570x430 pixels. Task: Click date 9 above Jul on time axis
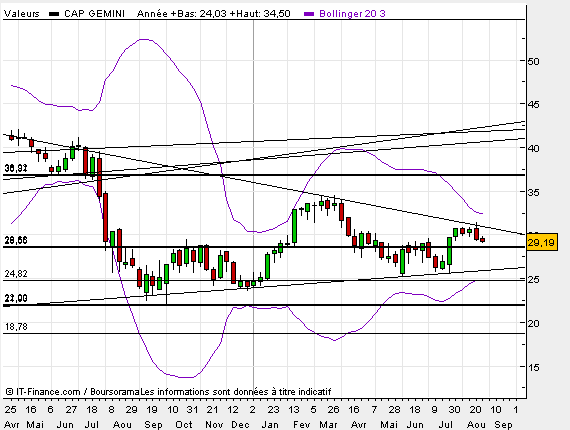tap(434, 410)
